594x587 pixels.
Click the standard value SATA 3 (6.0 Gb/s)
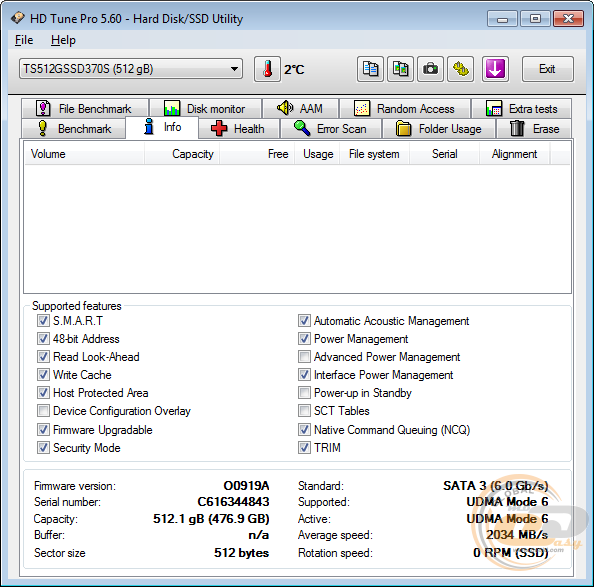pyautogui.click(x=496, y=486)
